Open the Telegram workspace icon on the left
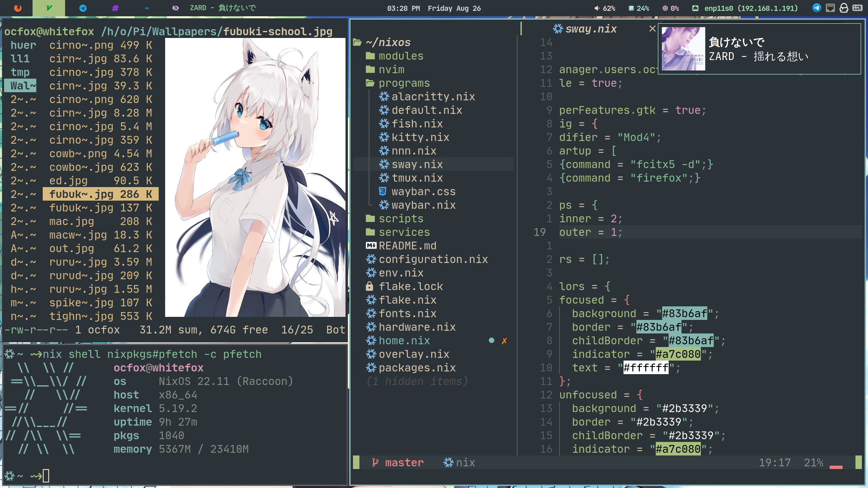The height and width of the screenshot is (488, 868). point(83,8)
